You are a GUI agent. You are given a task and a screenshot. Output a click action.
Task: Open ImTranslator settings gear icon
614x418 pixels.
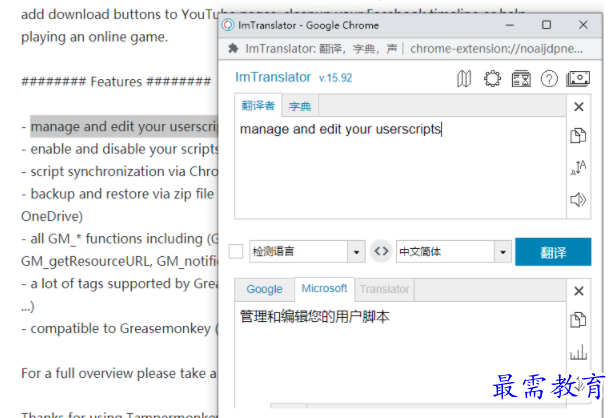[x=492, y=79]
